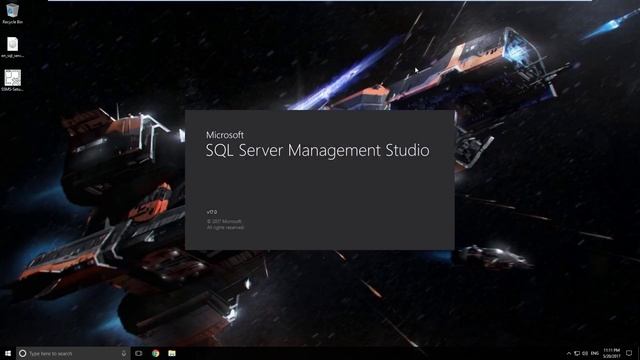The image size is (640, 360).
Task: Open the Windows Start menu
Action: click(8, 353)
